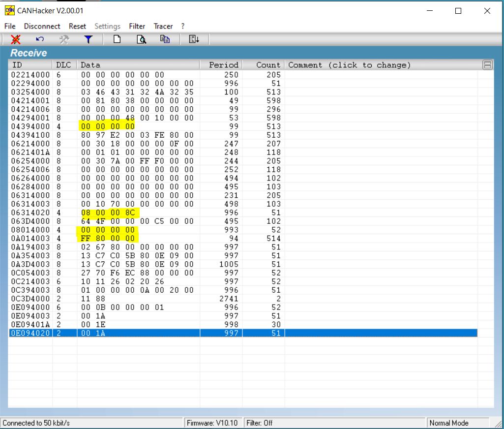Open the File menu

(10, 26)
